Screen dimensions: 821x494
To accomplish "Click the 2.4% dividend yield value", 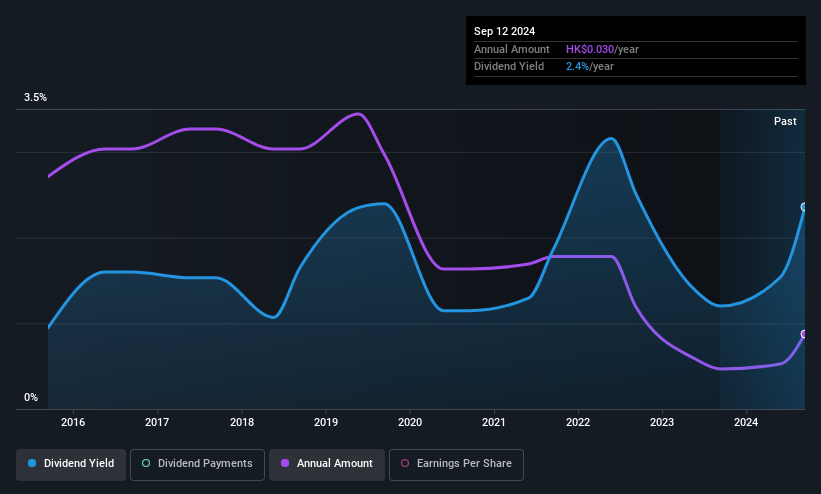I will (577, 67).
